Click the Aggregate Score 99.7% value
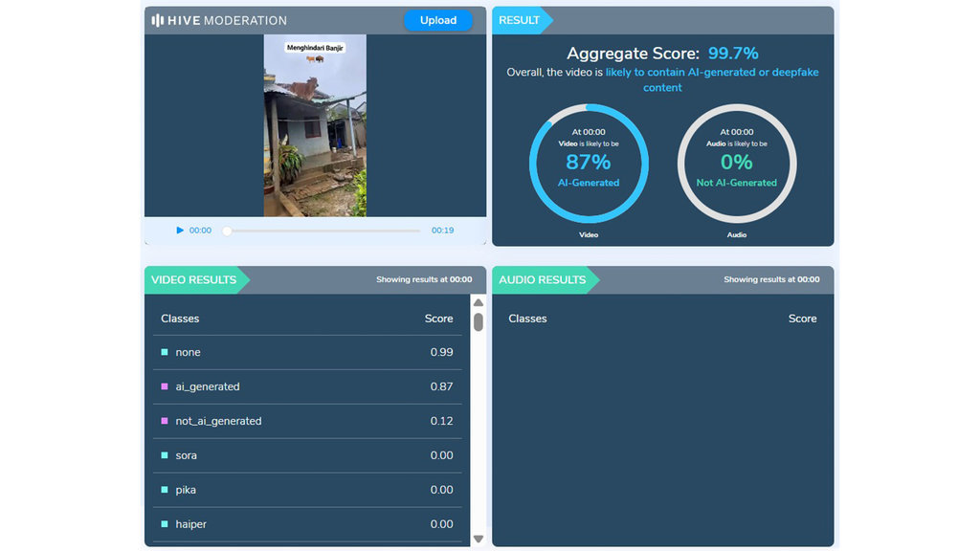 [x=733, y=54]
